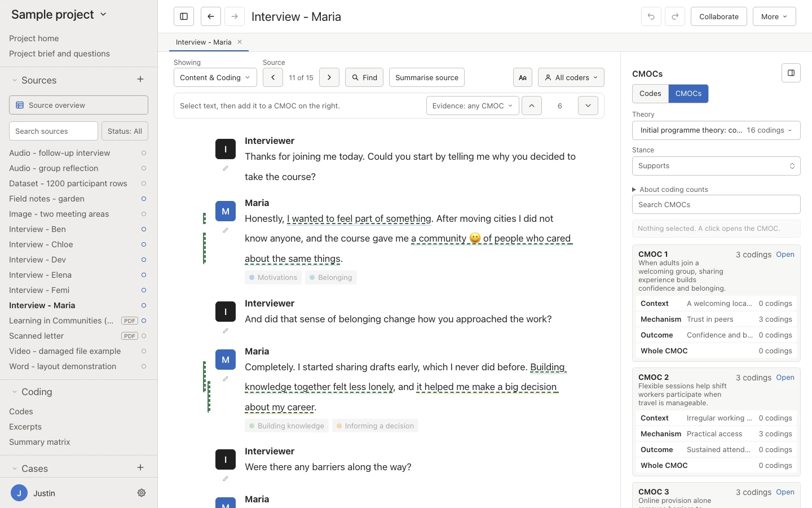
Task: Open CMOC 1 via Open link
Action: click(x=785, y=255)
